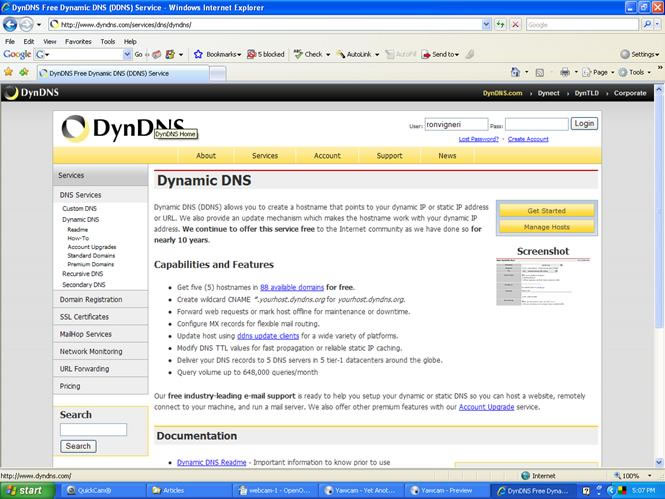Open the Services navigation tab

(265, 156)
